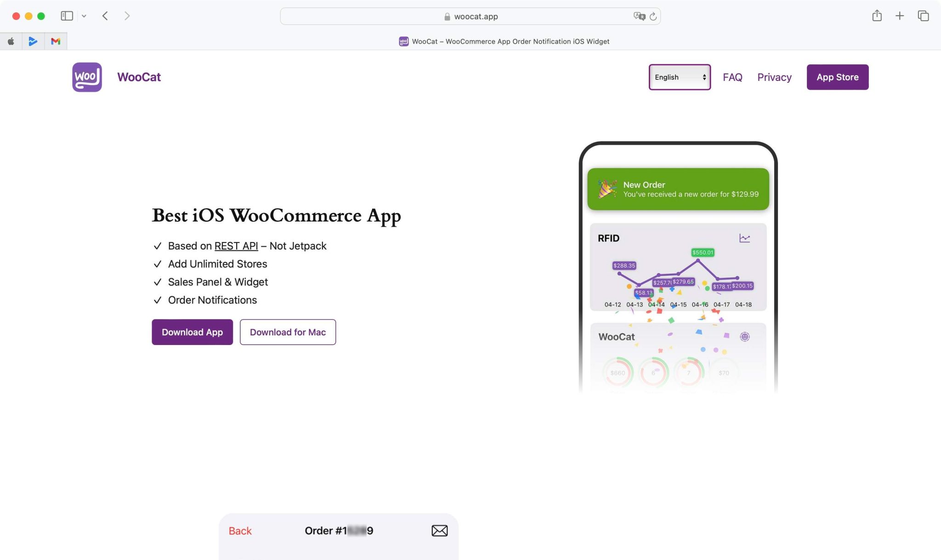Open the Privacy page
The image size is (941, 560).
pyautogui.click(x=774, y=77)
